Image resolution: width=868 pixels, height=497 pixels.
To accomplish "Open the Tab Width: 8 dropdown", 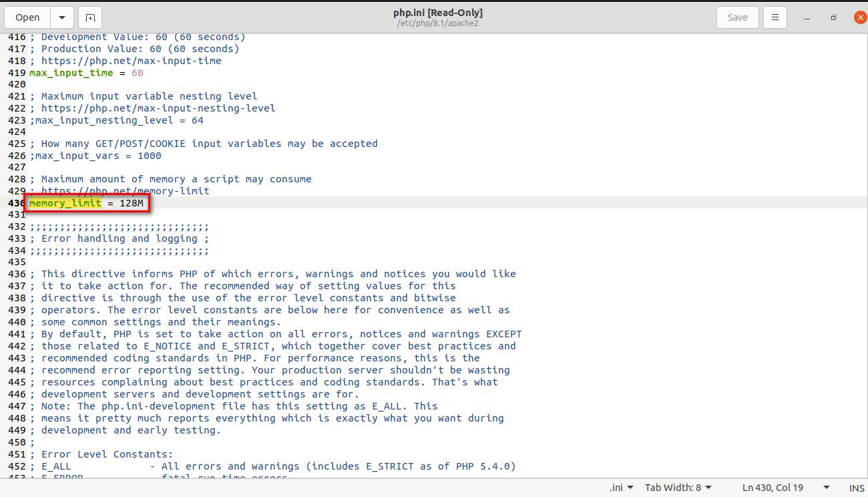I will point(678,488).
